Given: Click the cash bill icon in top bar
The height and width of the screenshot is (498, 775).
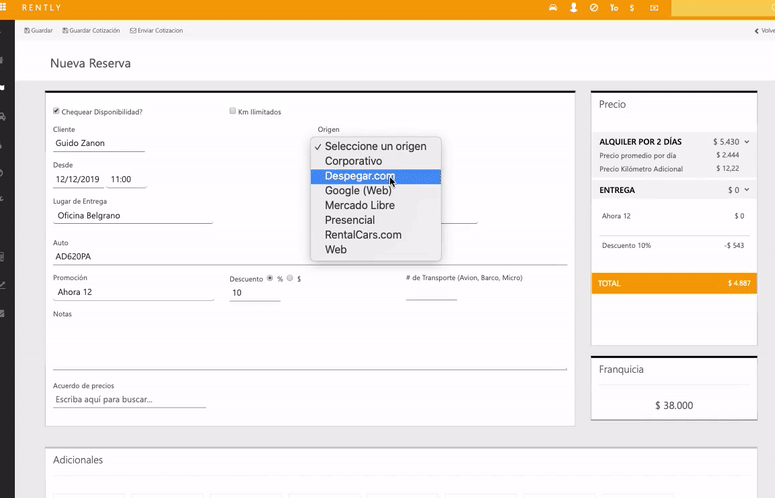Looking at the screenshot, I should point(654,8).
